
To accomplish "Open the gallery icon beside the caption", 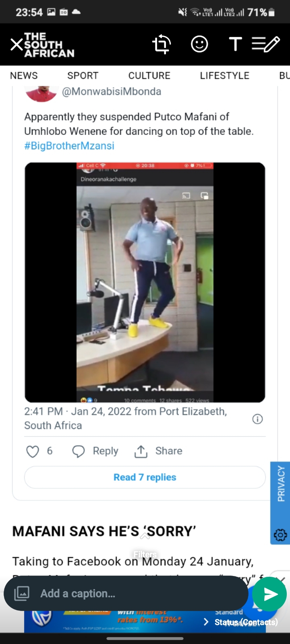I will (22, 593).
